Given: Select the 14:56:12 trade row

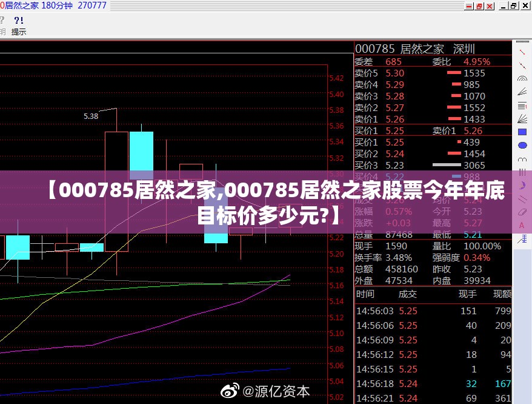Looking at the screenshot, I should click(x=433, y=355).
